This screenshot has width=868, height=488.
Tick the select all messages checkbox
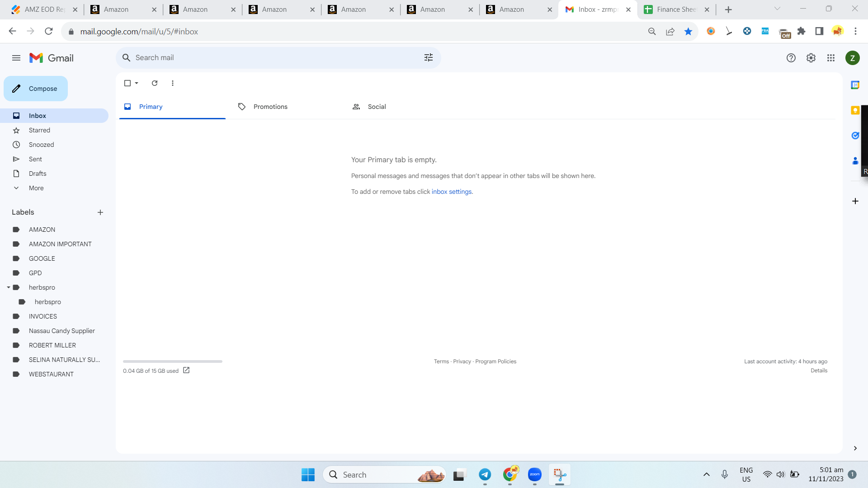point(127,83)
